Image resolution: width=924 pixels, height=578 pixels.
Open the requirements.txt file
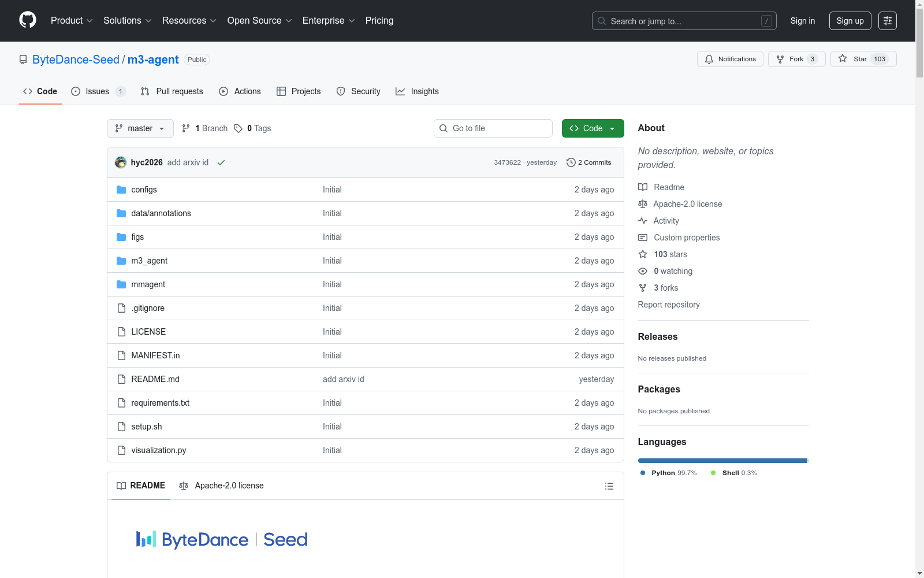[x=161, y=403]
